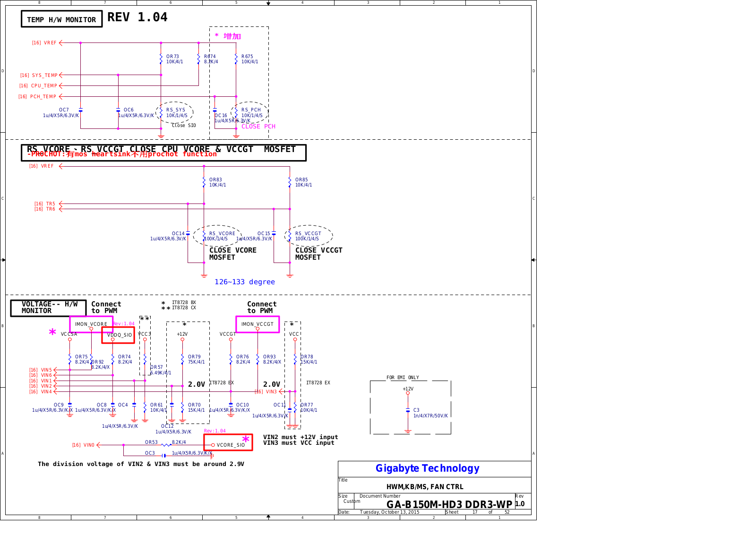Select resistor OR53 label
This screenshot has height=534, width=756.
click(151, 442)
